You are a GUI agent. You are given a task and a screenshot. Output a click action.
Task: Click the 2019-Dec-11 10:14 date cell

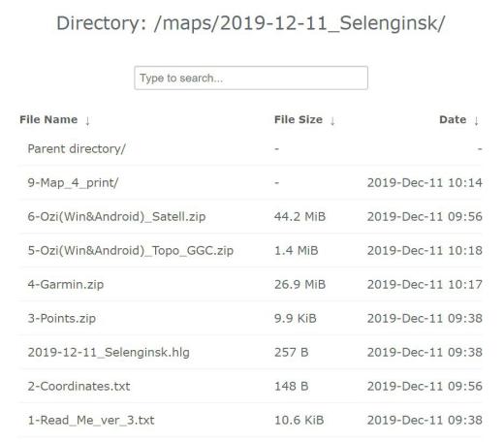pyautogui.click(x=425, y=183)
